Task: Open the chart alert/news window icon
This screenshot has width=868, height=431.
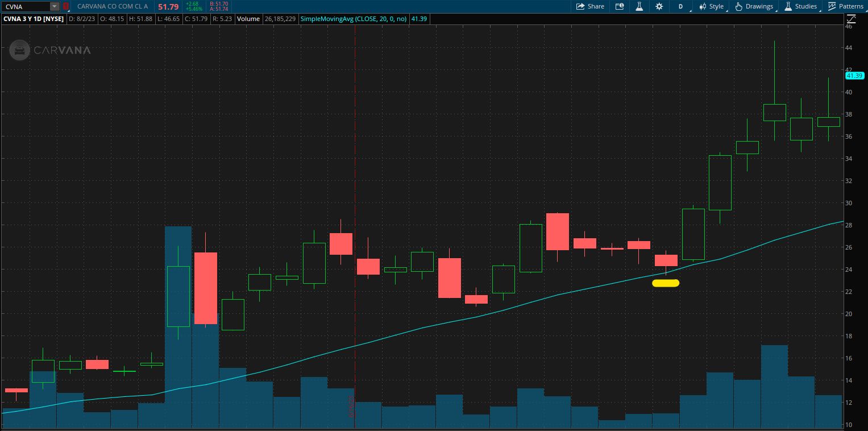Action: (620, 6)
